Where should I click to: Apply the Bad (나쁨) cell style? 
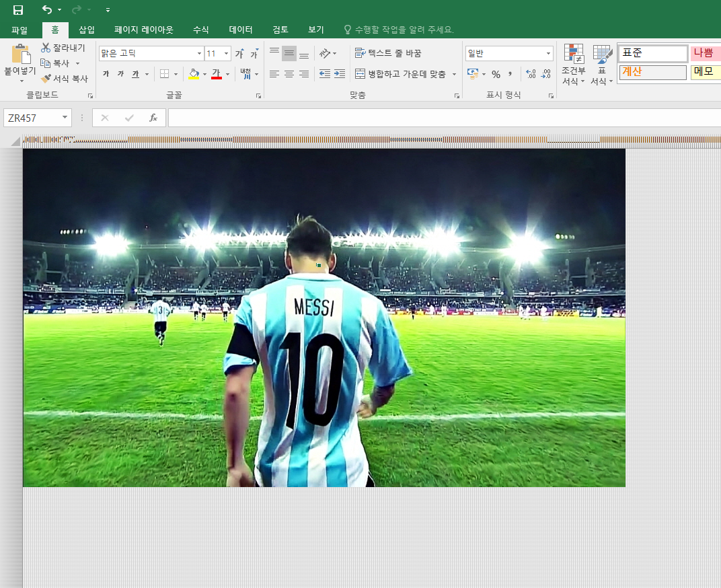click(705, 53)
